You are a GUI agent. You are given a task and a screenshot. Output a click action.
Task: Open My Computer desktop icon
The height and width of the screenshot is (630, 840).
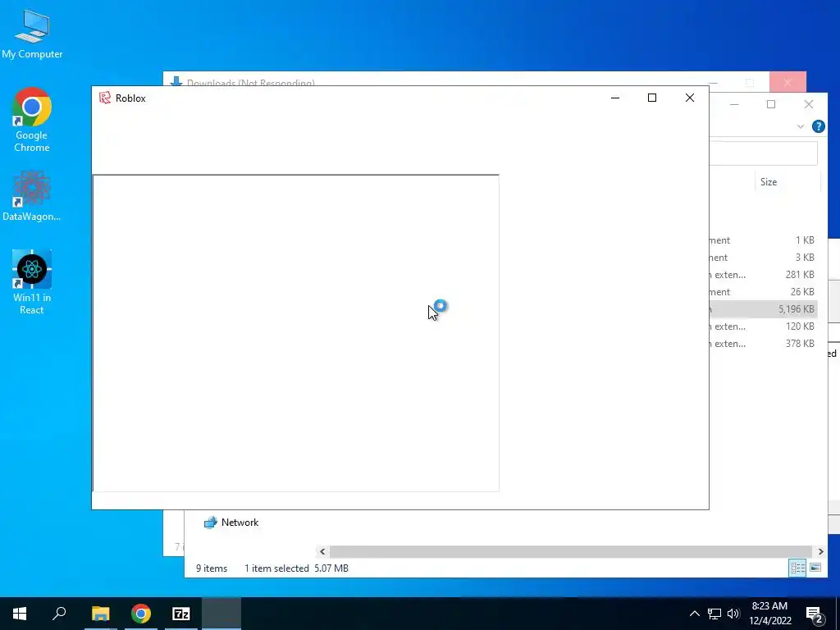(x=32, y=34)
